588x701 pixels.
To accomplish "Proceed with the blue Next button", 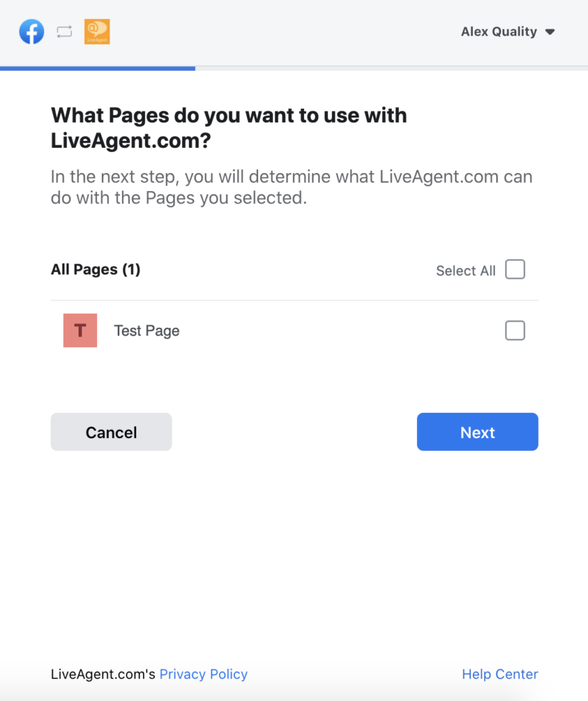I will coord(477,432).
